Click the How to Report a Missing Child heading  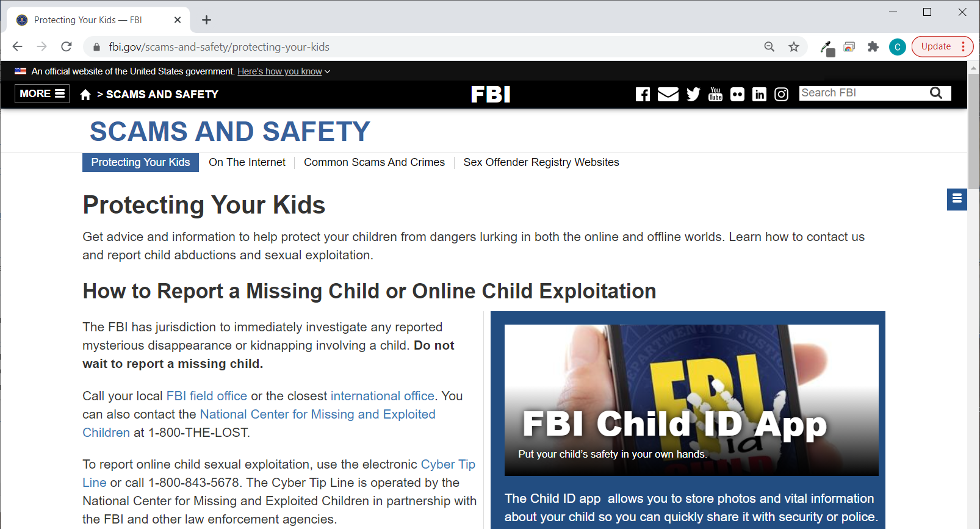[x=369, y=291]
